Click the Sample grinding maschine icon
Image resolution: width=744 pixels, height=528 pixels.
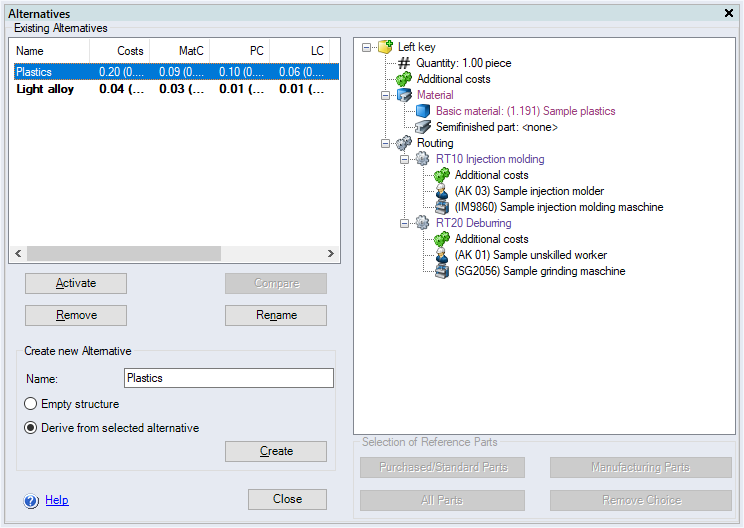(x=442, y=271)
